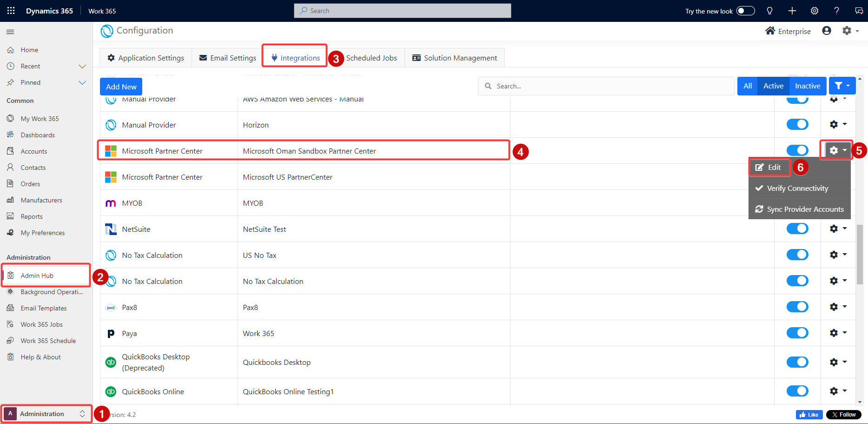Screen dimensions: 868x424
Task: Open the gear dropdown for the Horizon row
Action: tap(838, 124)
